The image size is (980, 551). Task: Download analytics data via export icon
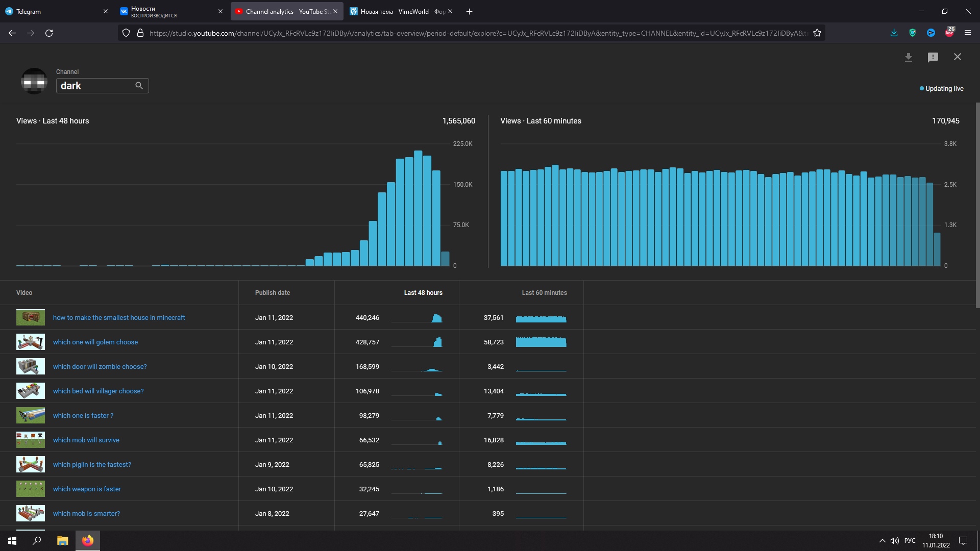908,58
